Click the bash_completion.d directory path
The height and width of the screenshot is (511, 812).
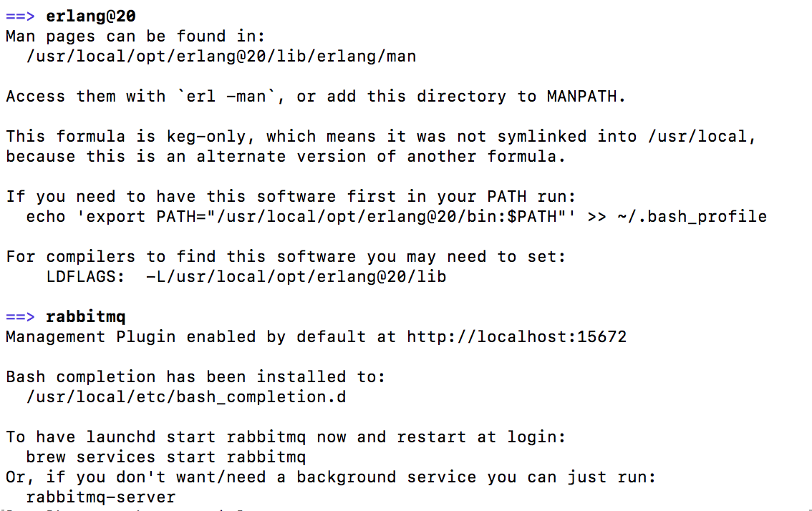tap(186, 396)
